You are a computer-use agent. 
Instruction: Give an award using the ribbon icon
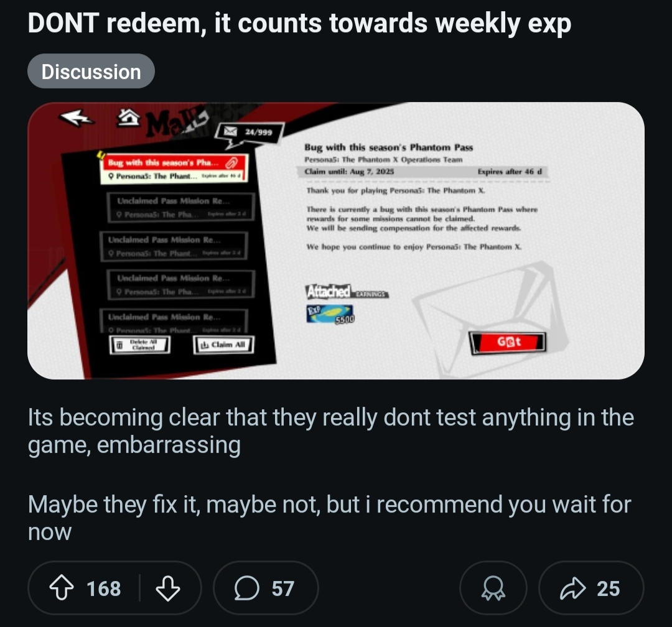click(493, 588)
